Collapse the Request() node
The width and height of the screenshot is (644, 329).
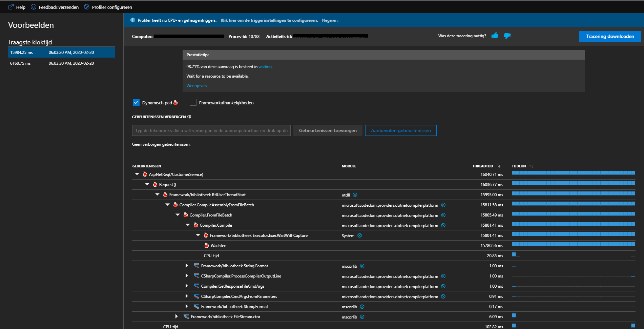pyautogui.click(x=147, y=184)
